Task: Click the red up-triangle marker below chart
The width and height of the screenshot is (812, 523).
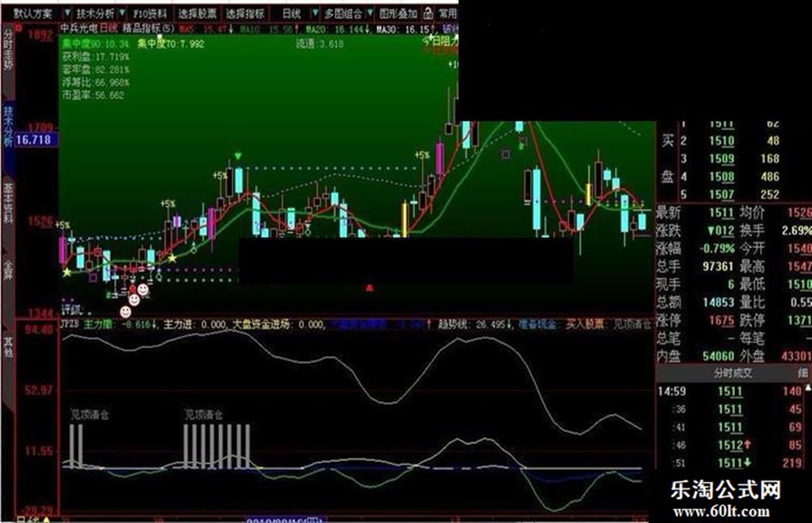Action: [x=369, y=288]
